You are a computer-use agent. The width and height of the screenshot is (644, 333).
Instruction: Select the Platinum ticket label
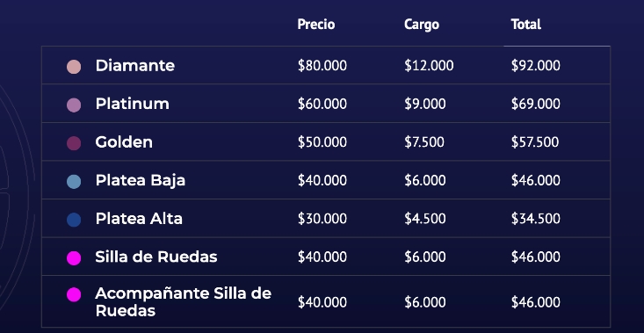click(x=133, y=104)
